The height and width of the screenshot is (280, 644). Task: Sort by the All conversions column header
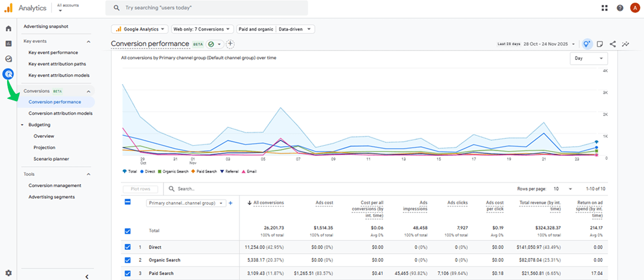click(x=268, y=203)
